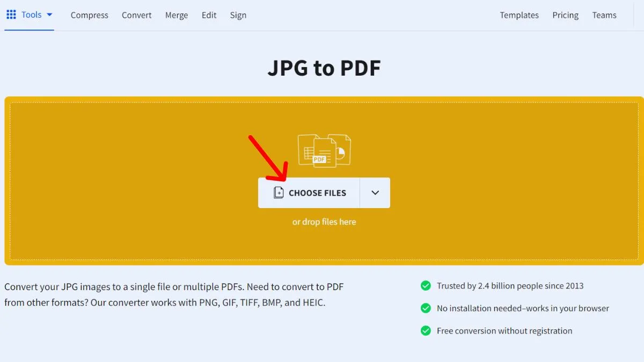The width and height of the screenshot is (644, 362).
Task: View the Pricing page
Action: pos(565,15)
